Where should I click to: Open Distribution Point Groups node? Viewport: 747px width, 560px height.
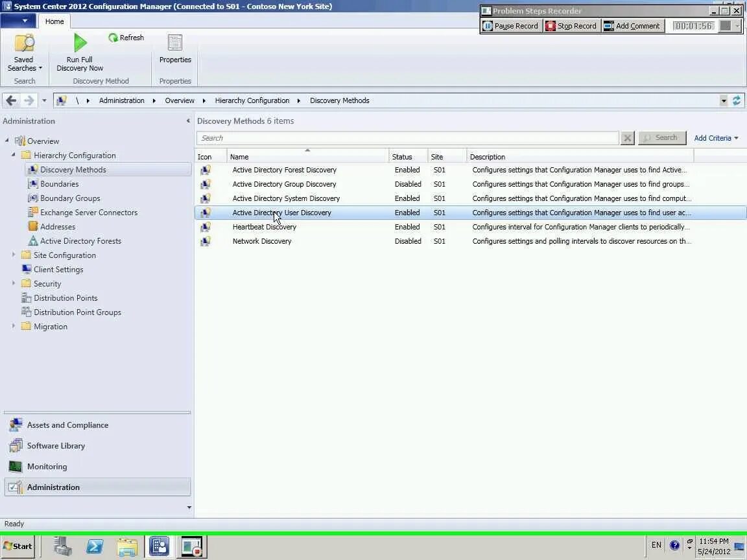pos(77,312)
